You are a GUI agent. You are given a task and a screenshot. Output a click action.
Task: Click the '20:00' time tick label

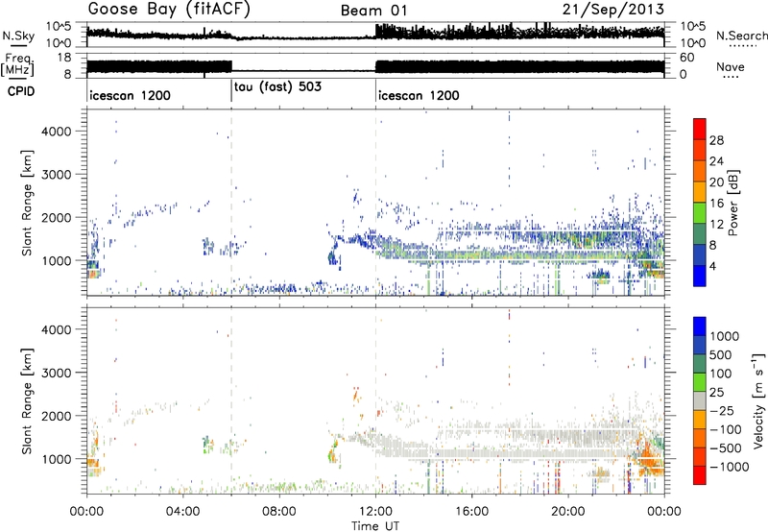(x=567, y=512)
